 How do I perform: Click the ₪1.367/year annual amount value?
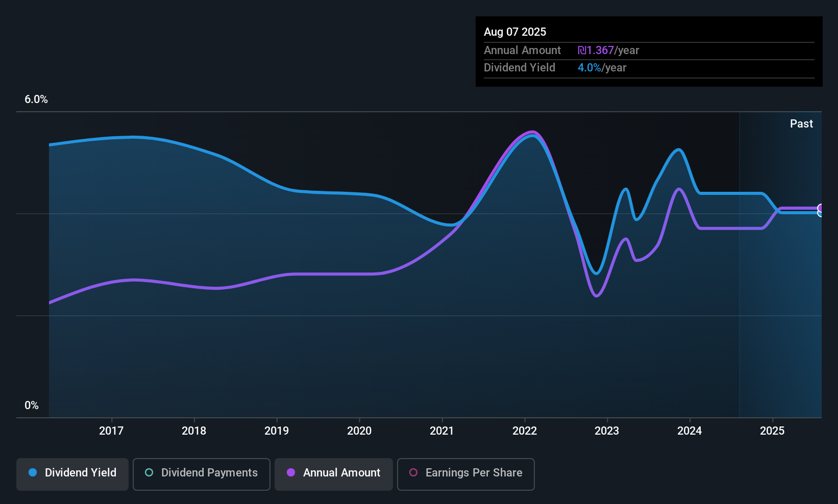[608, 51]
